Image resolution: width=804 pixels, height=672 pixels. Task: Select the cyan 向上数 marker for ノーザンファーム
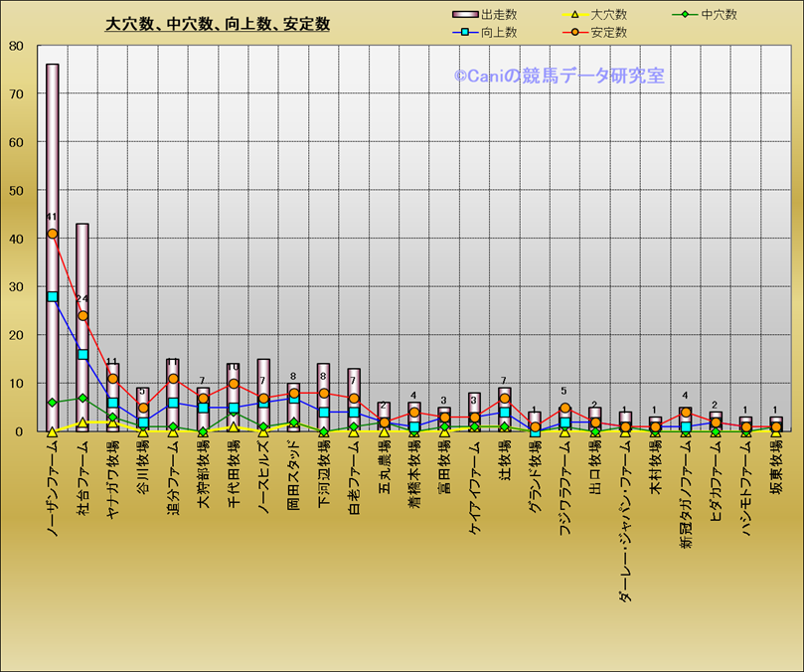pyautogui.click(x=53, y=296)
